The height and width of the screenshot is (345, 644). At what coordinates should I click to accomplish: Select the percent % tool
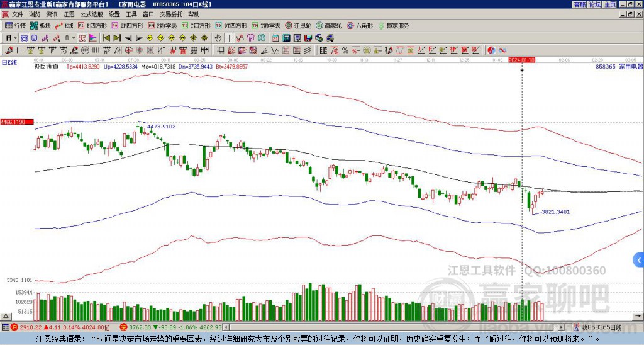tap(345, 50)
